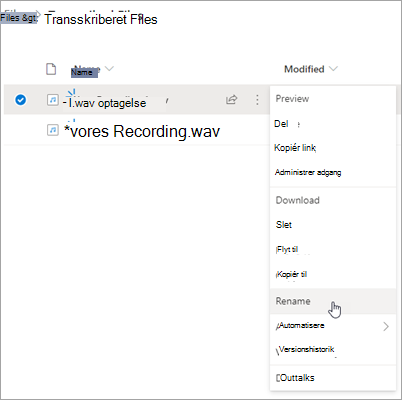The height and width of the screenshot is (400, 402).
Task: Choose Preview from the context menu
Action: click(292, 99)
